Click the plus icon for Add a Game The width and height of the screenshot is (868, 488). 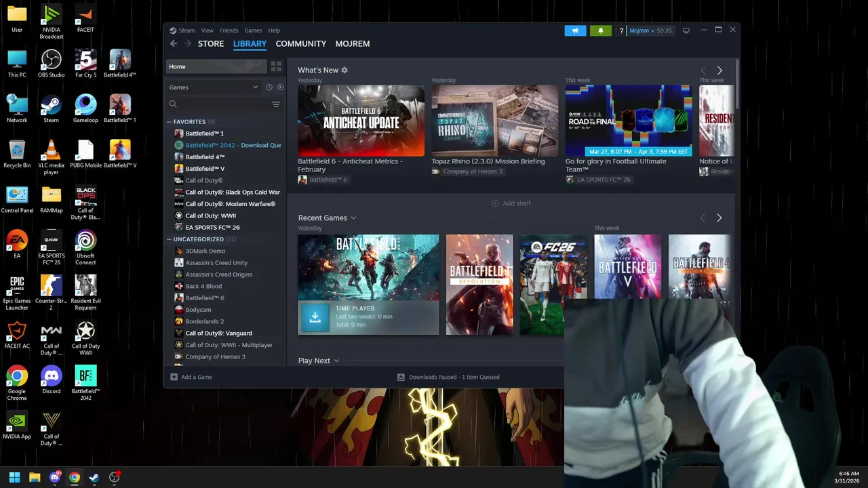174,377
